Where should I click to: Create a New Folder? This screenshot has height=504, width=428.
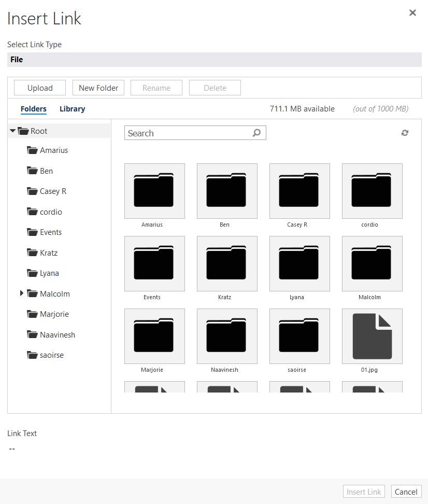coord(98,88)
